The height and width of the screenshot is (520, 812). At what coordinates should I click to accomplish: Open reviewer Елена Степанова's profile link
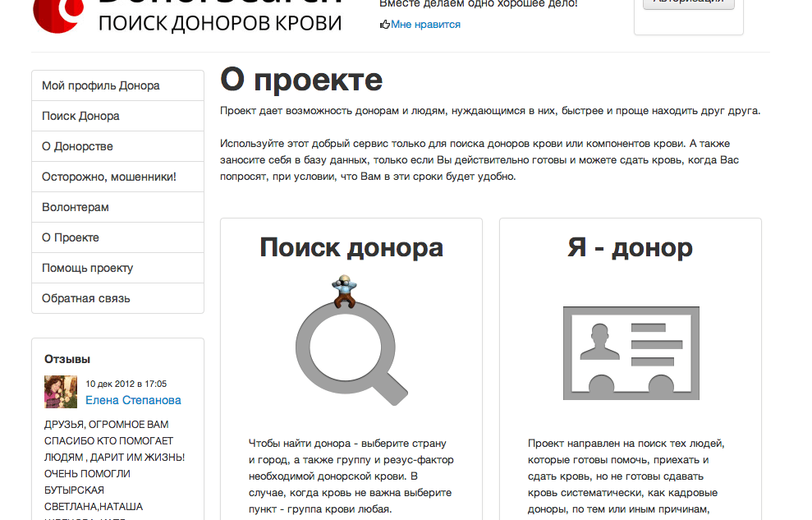[x=133, y=400]
